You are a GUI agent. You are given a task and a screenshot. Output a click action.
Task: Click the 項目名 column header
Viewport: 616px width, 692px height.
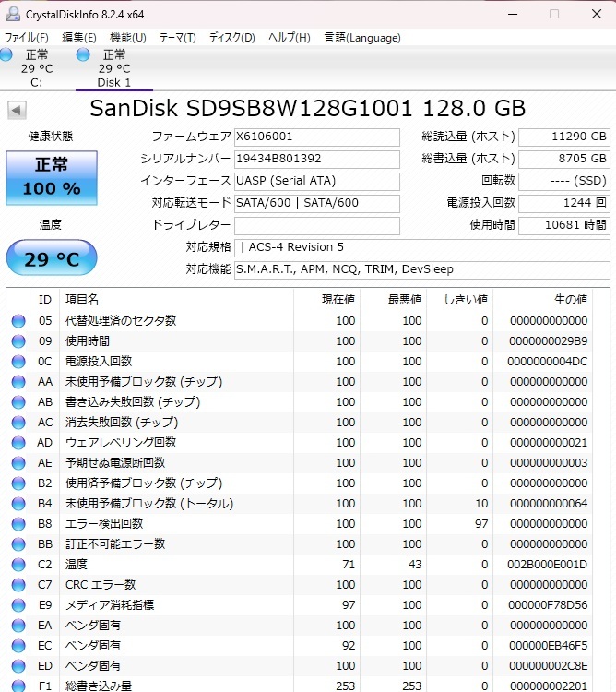(177, 300)
